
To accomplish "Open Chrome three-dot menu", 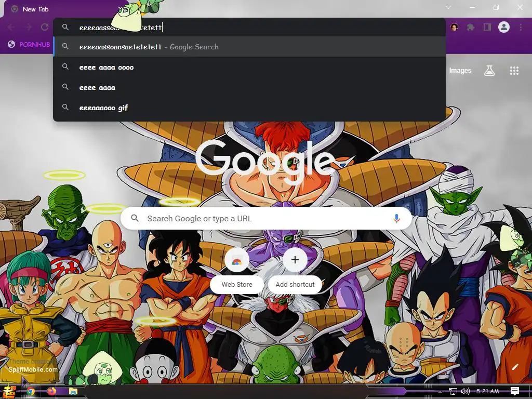I will coord(521,27).
